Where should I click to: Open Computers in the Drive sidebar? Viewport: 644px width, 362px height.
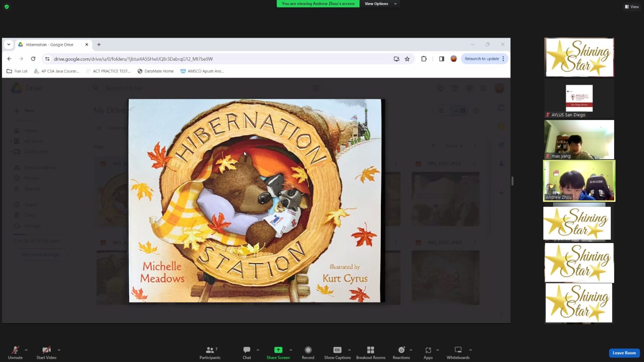coord(31,152)
